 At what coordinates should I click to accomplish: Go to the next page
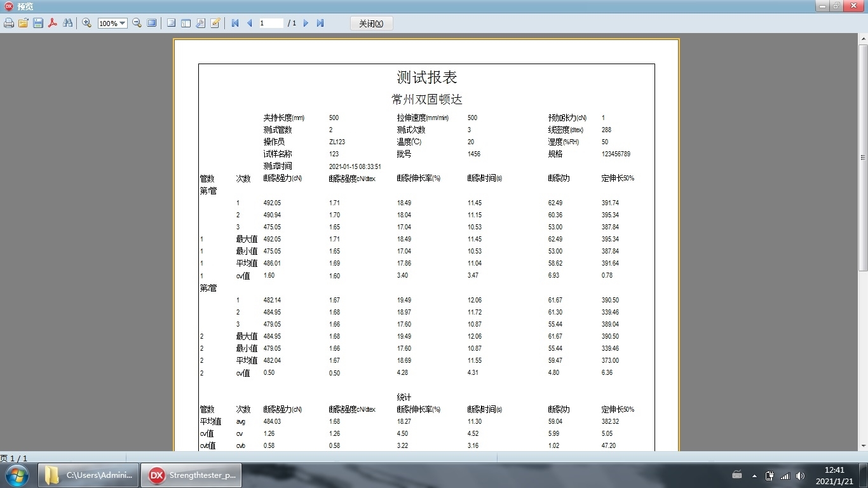click(x=306, y=23)
